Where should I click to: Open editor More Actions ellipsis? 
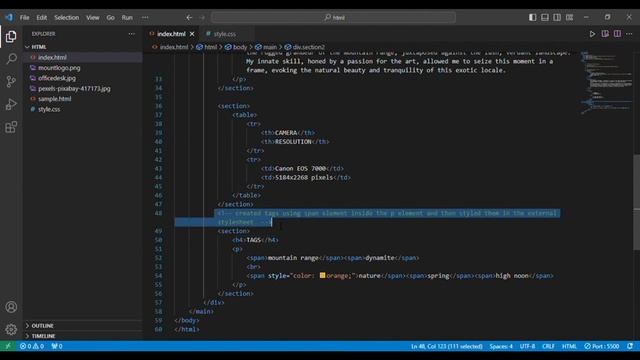[629, 34]
